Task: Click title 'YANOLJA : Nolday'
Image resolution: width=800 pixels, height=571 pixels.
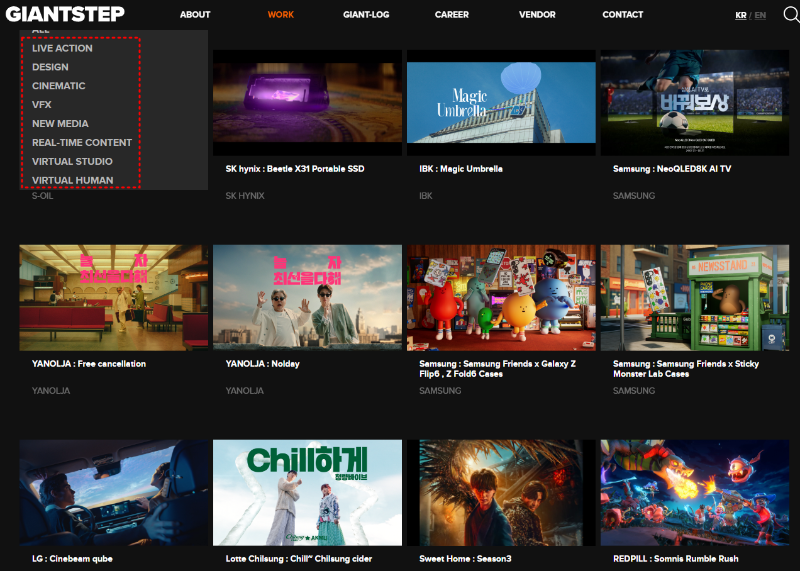Action: [262, 364]
